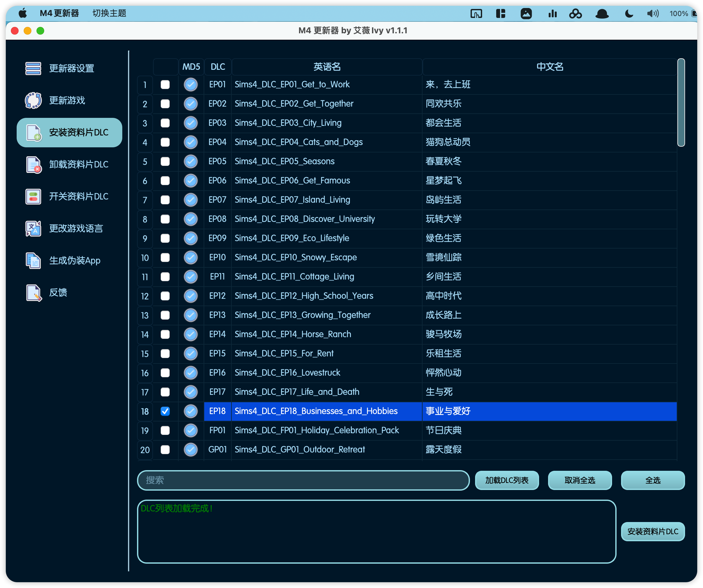The image size is (703, 588).
Task: Open the Apple menu
Action: [22, 13]
